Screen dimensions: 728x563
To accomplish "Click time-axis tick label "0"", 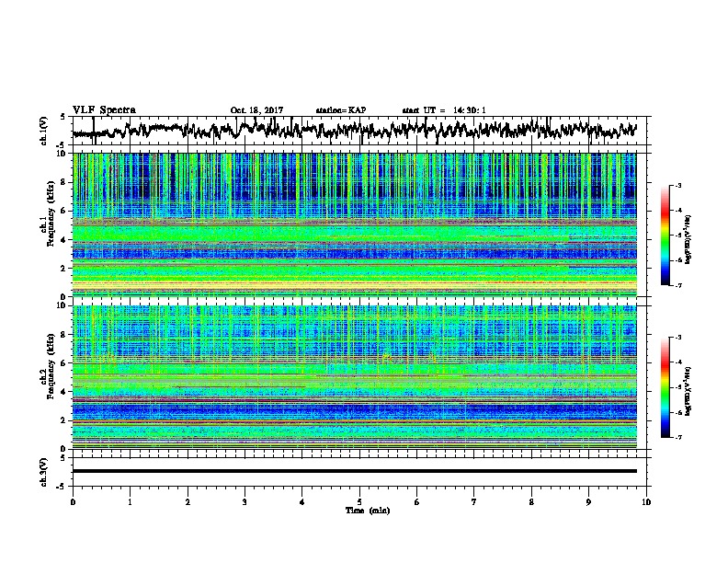I will (73, 502).
